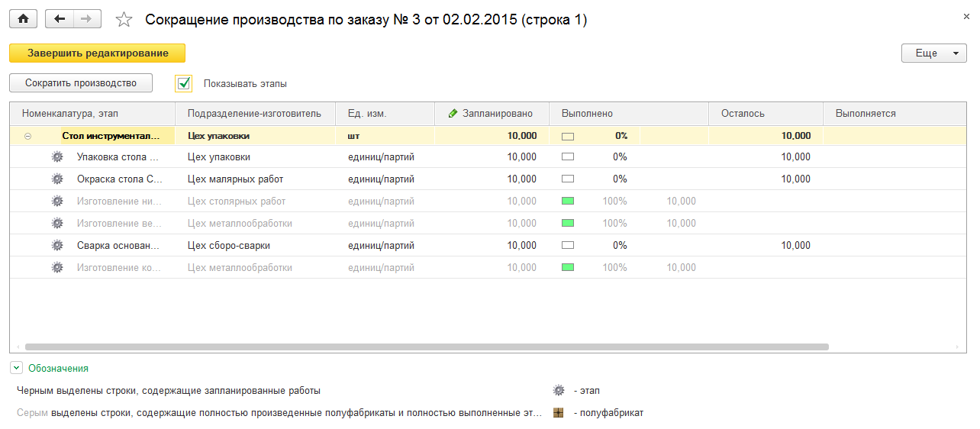The image size is (980, 429).
Task: Click gear icon of Сварка основан… row
Action: tap(57, 246)
